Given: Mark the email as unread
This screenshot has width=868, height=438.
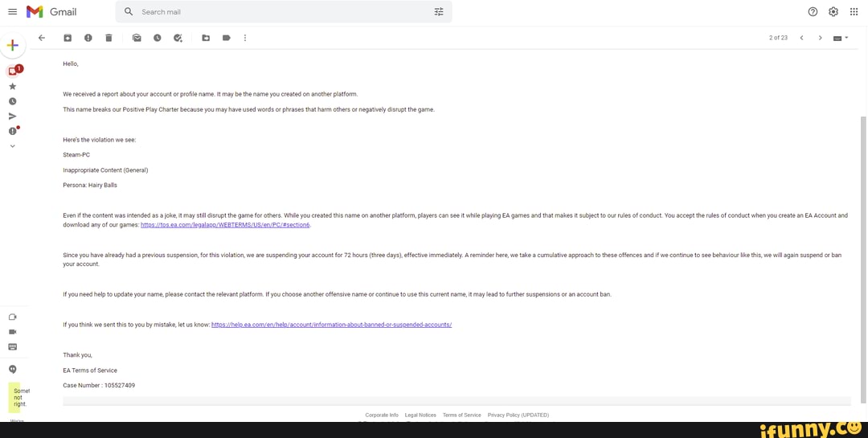Looking at the screenshot, I should tap(137, 38).
